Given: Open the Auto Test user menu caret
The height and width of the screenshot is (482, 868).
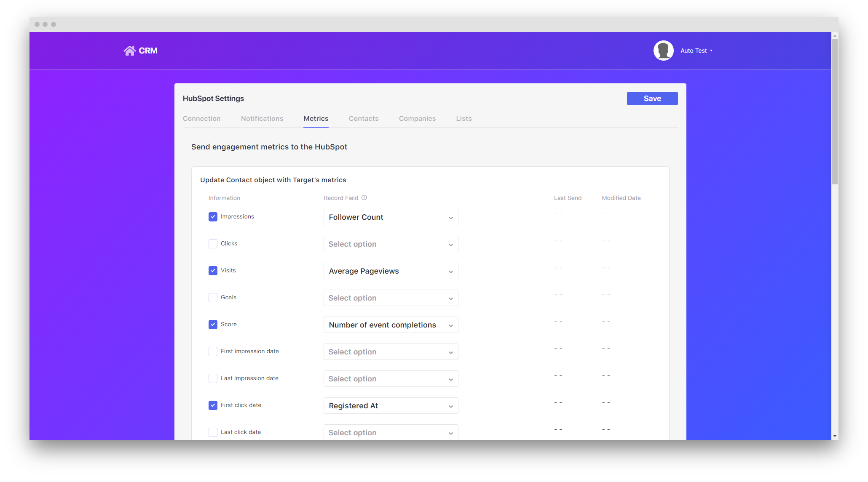Looking at the screenshot, I should tap(711, 51).
